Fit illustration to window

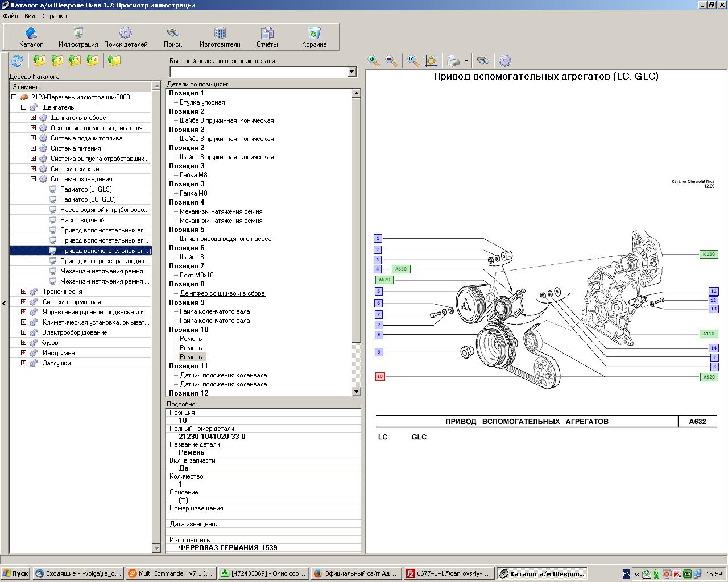[431, 60]
